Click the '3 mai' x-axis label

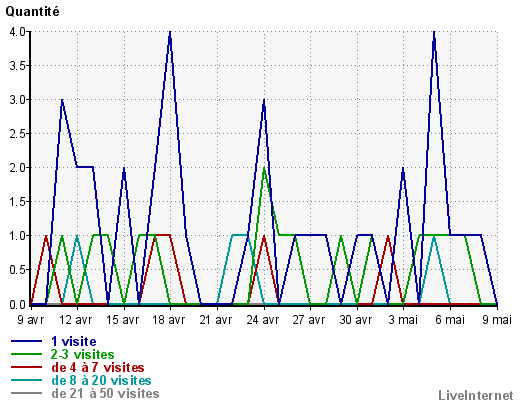403,320
